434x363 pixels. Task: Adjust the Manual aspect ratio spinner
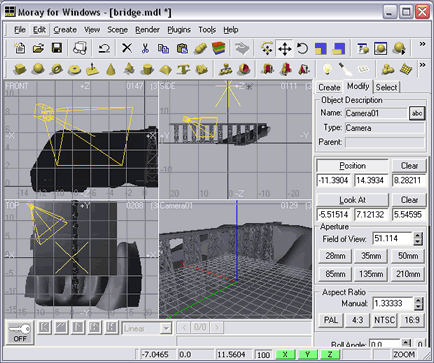pyautogui.click(x=418, y=303)
